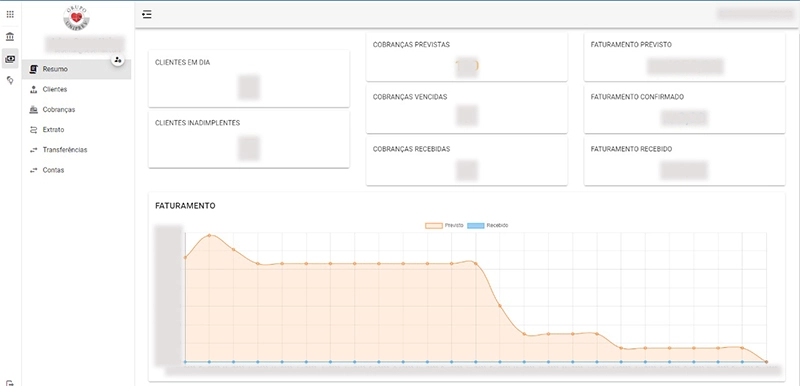This screenshot has height=386, width=800.
Task: Click the last Previsto point at chart's right end
Action: tap(766, 362)
